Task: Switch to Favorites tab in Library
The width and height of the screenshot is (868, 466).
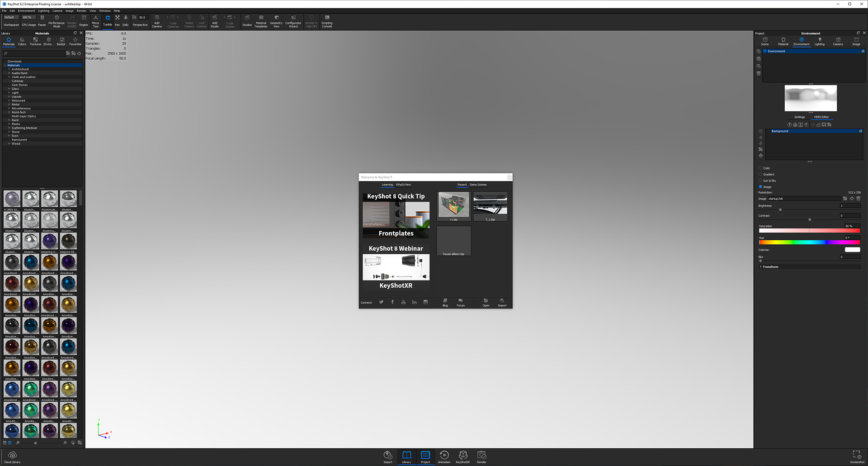Action: [75, 41]
